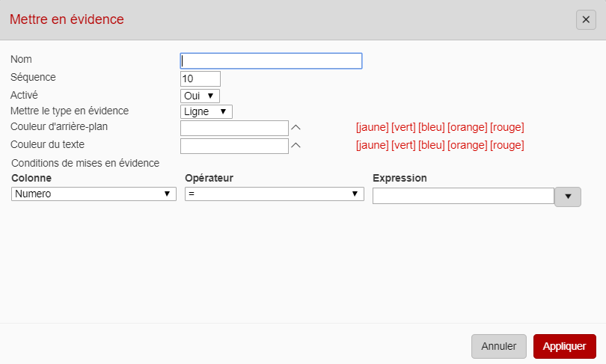
Task: Select [rouge] for background color
Action: tap(506, 127)
